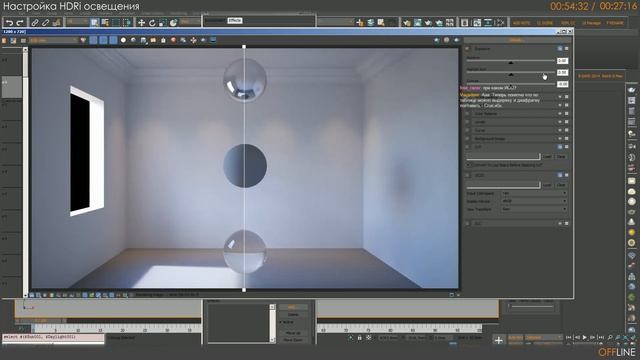Activate the Select Object tool
This screenshot has height=360, width=640.
95,23
